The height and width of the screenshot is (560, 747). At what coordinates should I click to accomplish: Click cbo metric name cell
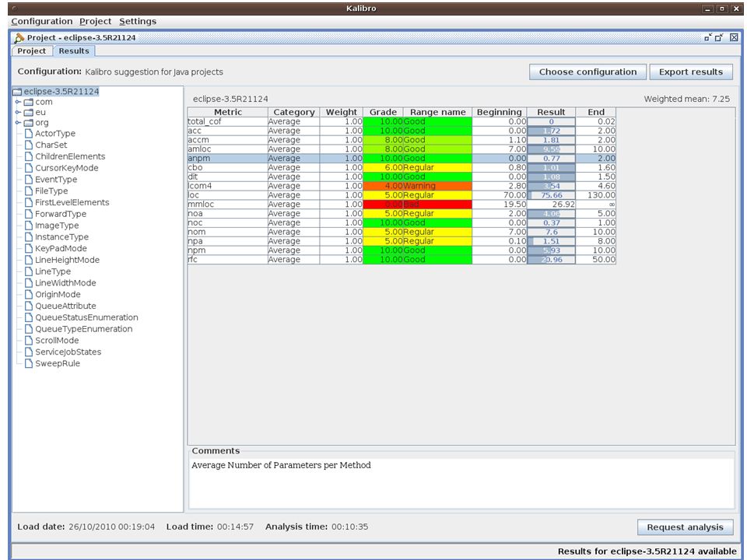coord(228,168)
